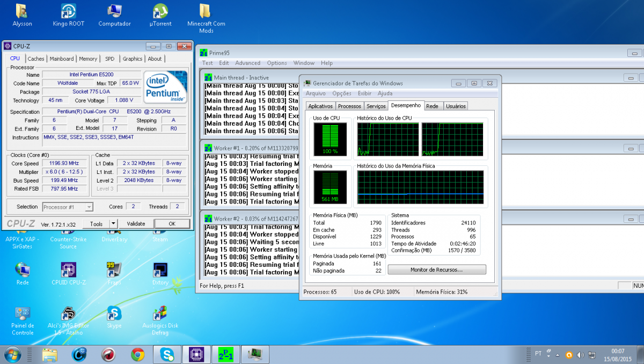The height and width of the screenshot is (364, 644).
Task: Open the Window menu in Prime95
Action: [x=304, y=63]
